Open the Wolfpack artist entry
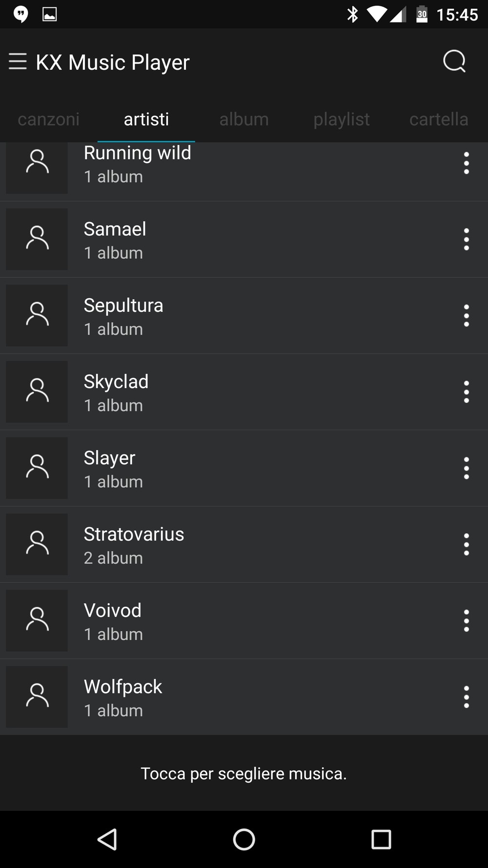The width and height of the screenshot is (488, 868). click(x=220, y=697)
